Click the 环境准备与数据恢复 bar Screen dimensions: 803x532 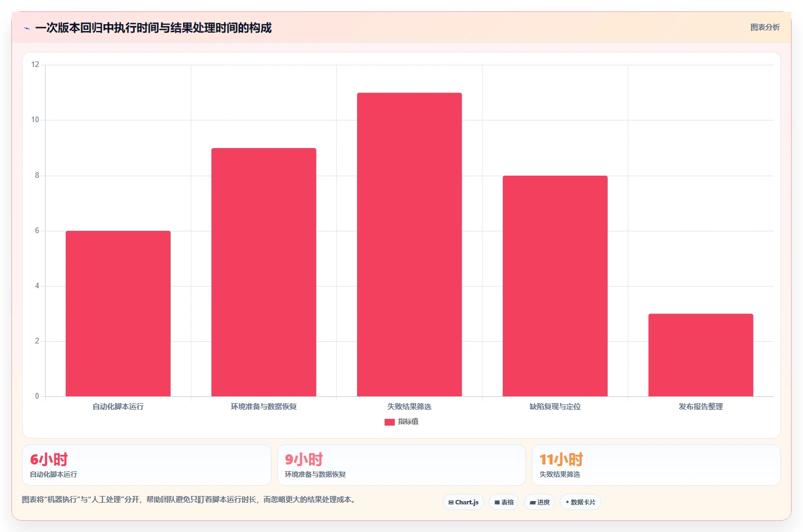click(x=264, y=272)
